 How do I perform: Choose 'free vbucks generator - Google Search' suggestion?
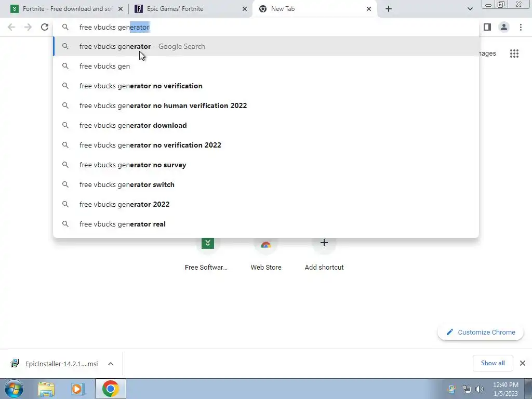coord(266,46)
